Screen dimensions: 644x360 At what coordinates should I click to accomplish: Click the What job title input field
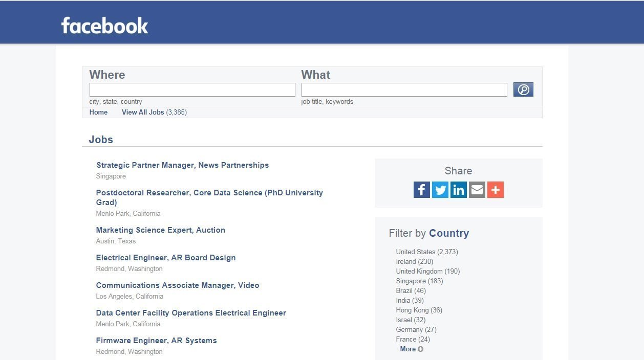coord(404,90)
